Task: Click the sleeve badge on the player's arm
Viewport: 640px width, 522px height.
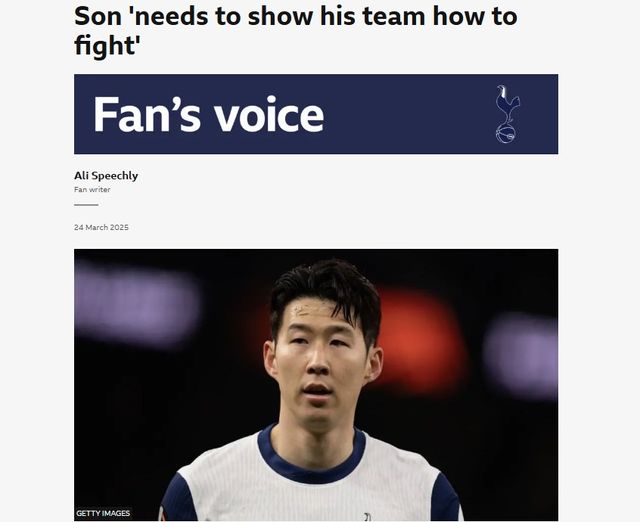Action: pyautogui.click(x=162, y=515)
